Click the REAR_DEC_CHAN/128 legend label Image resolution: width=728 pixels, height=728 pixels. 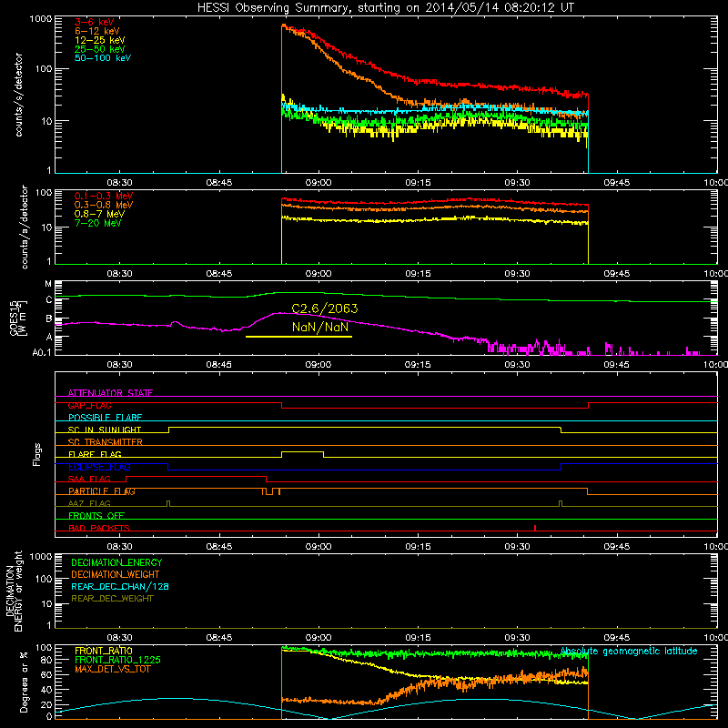[x=120, y=586]
